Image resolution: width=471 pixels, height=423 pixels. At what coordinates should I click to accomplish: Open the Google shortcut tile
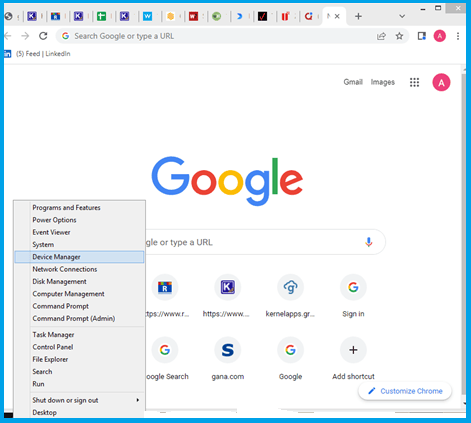click(x=290, y=350)
